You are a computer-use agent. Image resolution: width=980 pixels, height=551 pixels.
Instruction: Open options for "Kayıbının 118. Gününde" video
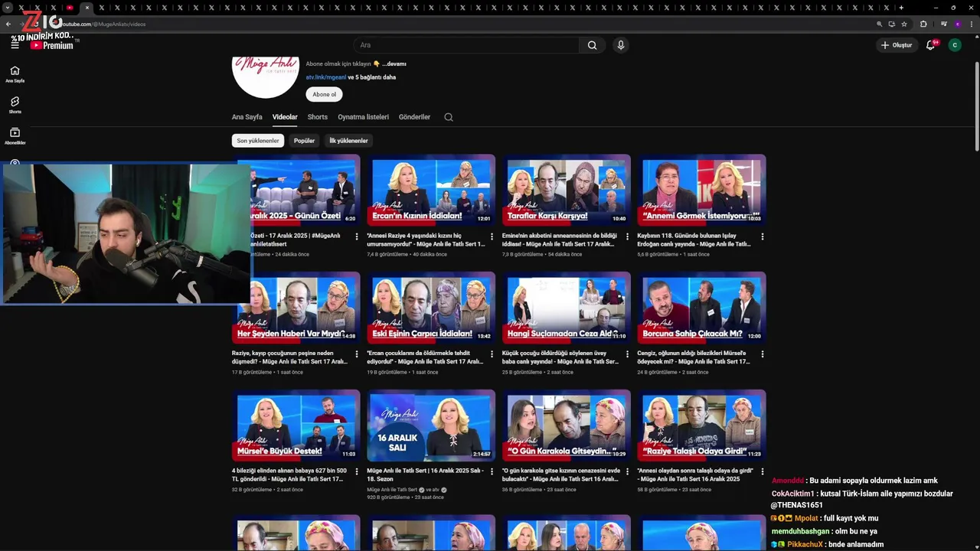[x=762, y=236]
